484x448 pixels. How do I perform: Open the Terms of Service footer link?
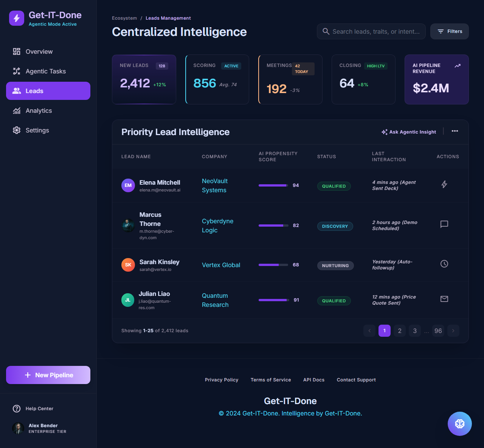[271, 380]
